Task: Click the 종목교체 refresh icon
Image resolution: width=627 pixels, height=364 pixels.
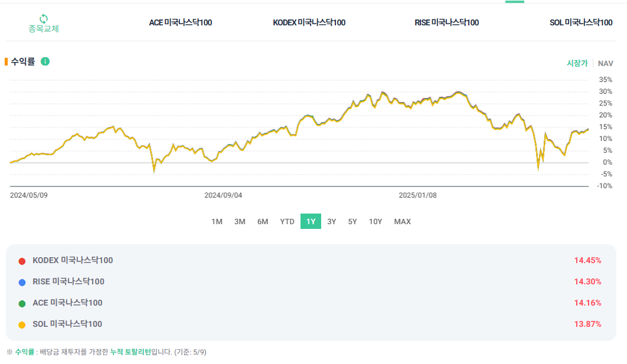Action: point(44,18)
